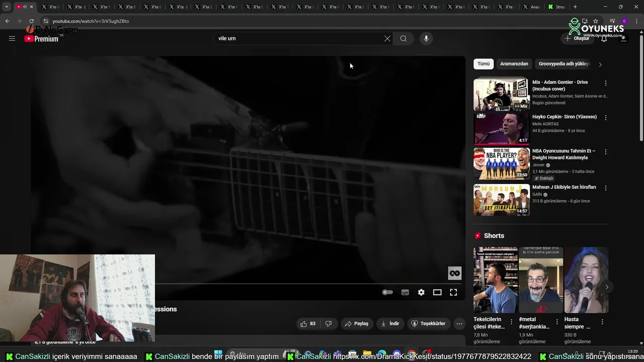Close the active YouTube tab
This screenshot has width=644, height=362.
click(31, 7)
